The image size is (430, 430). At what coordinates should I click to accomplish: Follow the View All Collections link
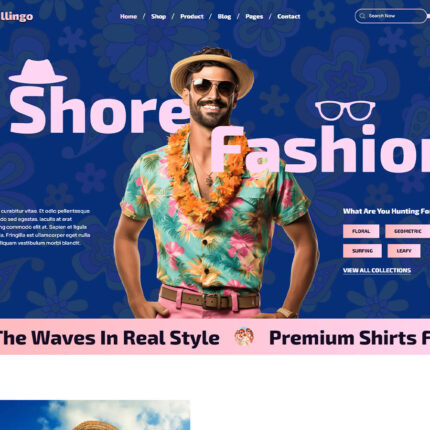[377, 270]
